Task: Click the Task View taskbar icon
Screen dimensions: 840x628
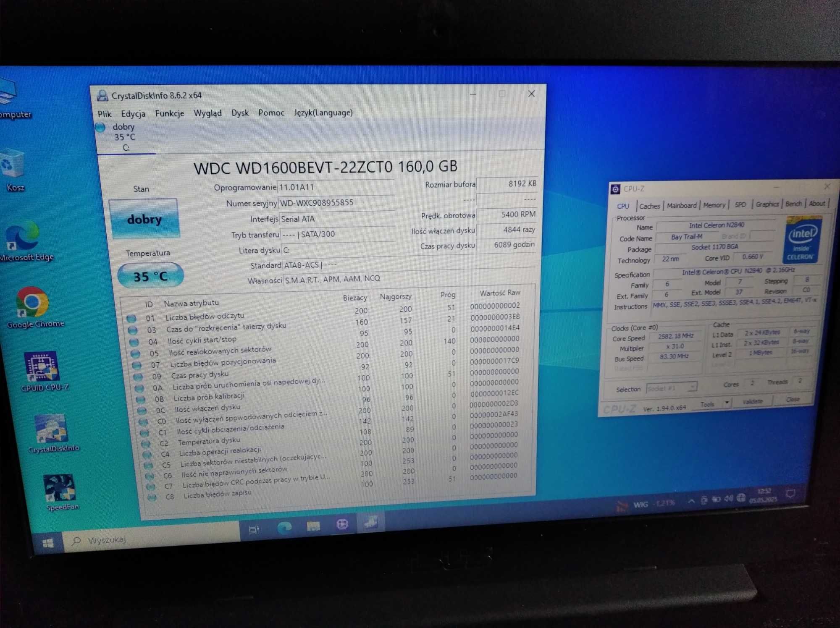Action: (x=254, y=530)
